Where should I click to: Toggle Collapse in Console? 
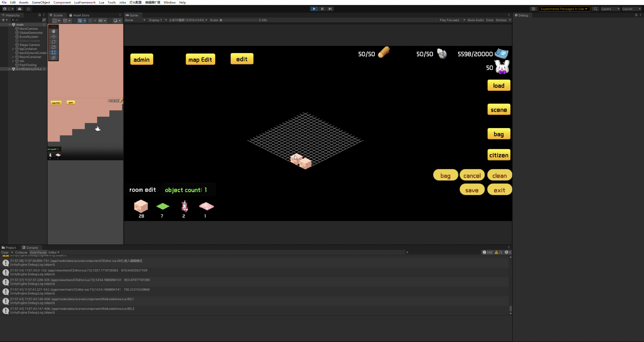[21, 252]
